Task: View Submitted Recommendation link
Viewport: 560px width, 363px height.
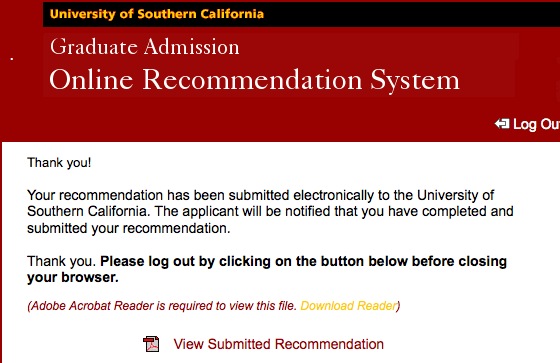Action: coord(279,344)
